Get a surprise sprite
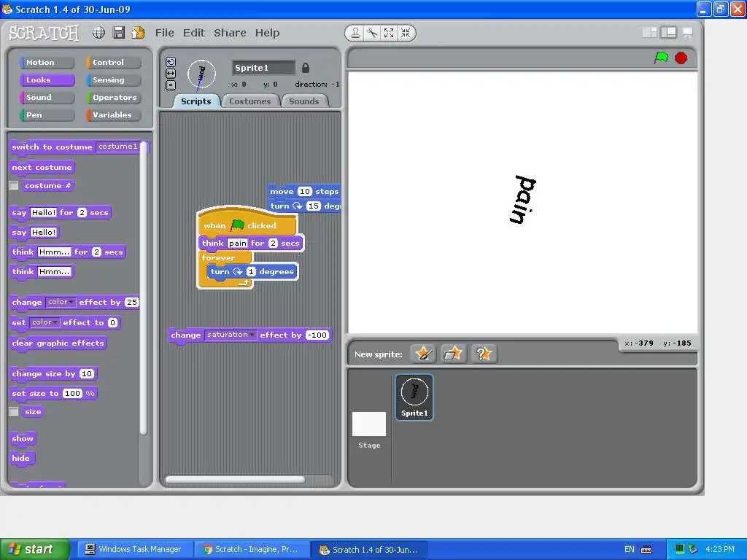 (x=483, y=354)
